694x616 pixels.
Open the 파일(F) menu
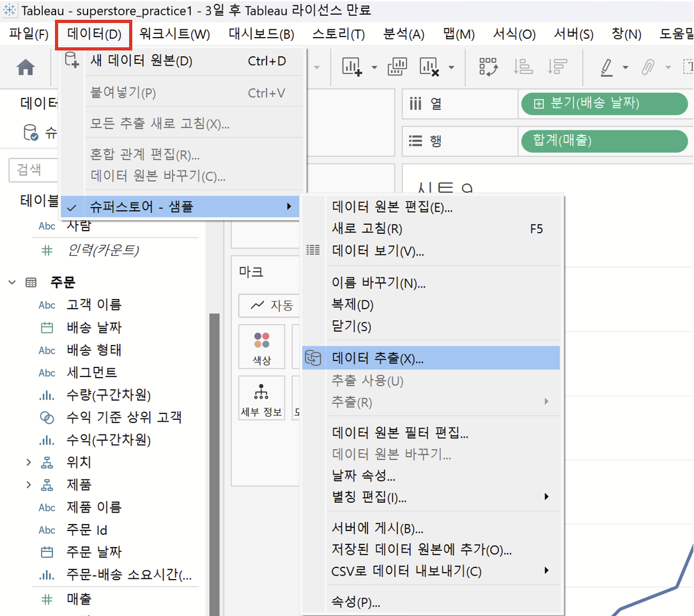tap(29, 34)
